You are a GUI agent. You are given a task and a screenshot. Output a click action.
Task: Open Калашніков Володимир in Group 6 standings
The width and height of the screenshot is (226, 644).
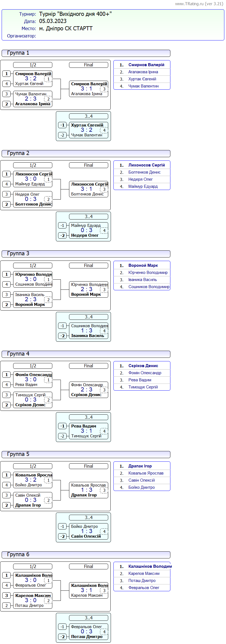[x=150, y=566]
